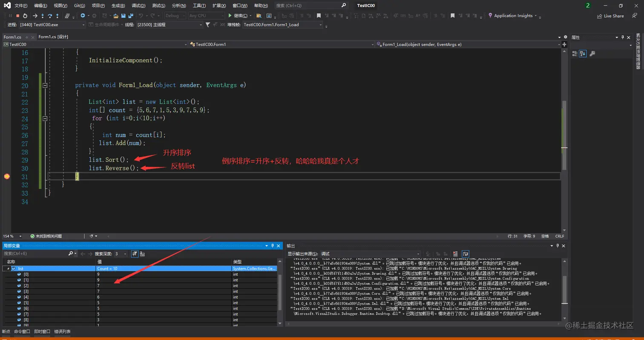Switch to the 命令窗口 tab
The image size is (644, 340).
click(x=22, y=331)
